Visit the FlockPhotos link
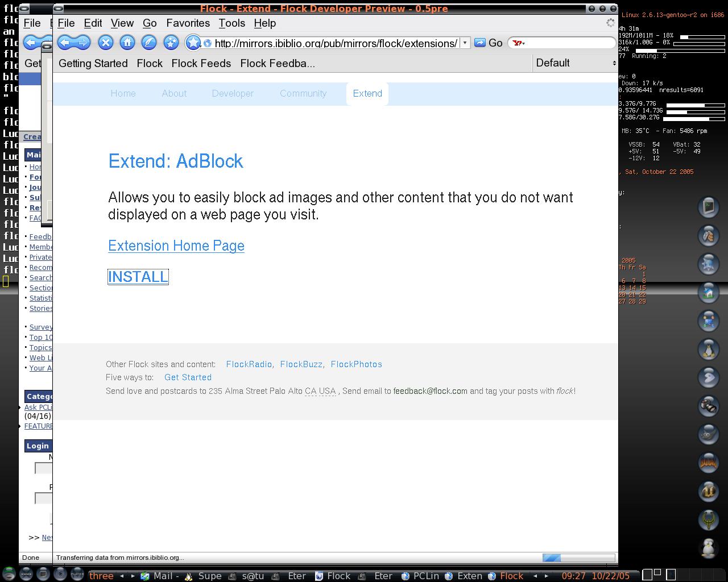Viewport: 728px width, 582px height. (357, 364)
